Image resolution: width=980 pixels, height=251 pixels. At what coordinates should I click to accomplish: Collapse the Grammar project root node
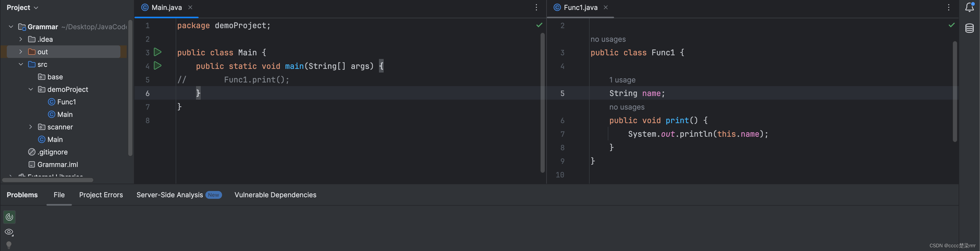tap(11, 27)
